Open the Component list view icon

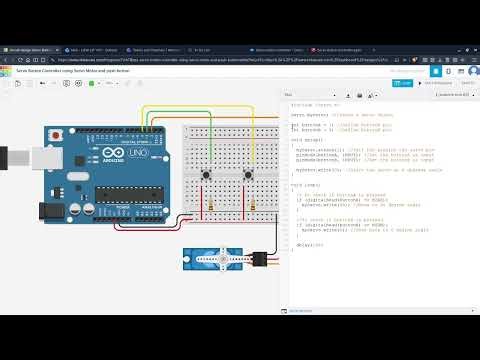coord(461,71)
